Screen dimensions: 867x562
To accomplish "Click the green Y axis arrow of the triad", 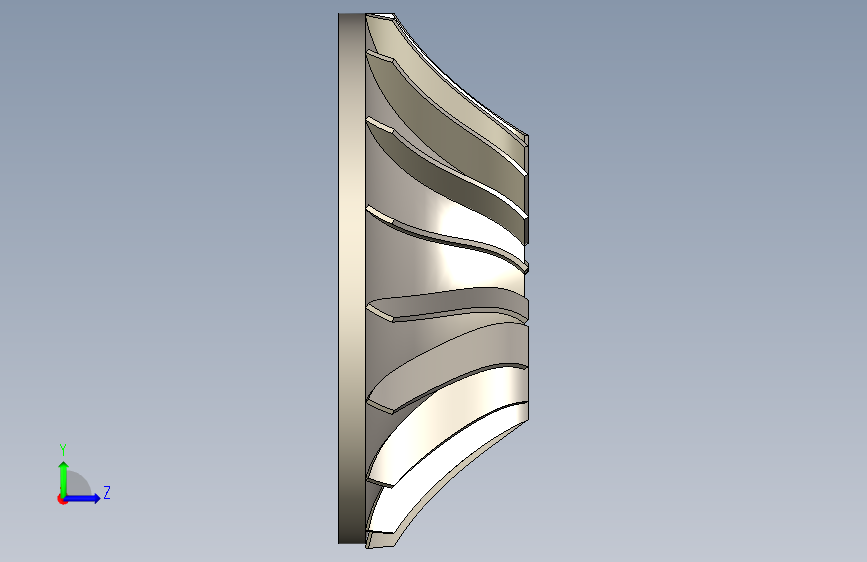I will click(64, 478).
